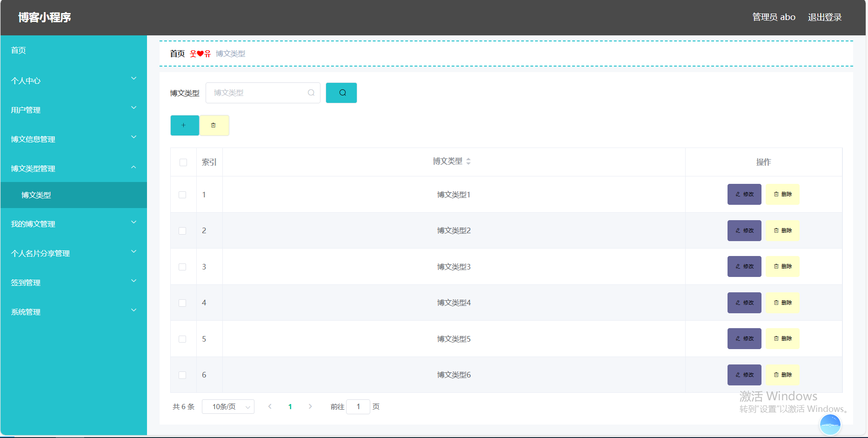Collapse the 博文类型管理 sidebar menu
The width and height of the screenshot is (868, 438).
click(73, 168)
